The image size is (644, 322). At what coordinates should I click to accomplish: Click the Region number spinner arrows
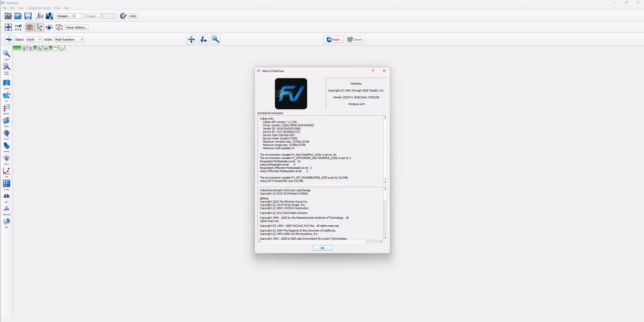115,16
